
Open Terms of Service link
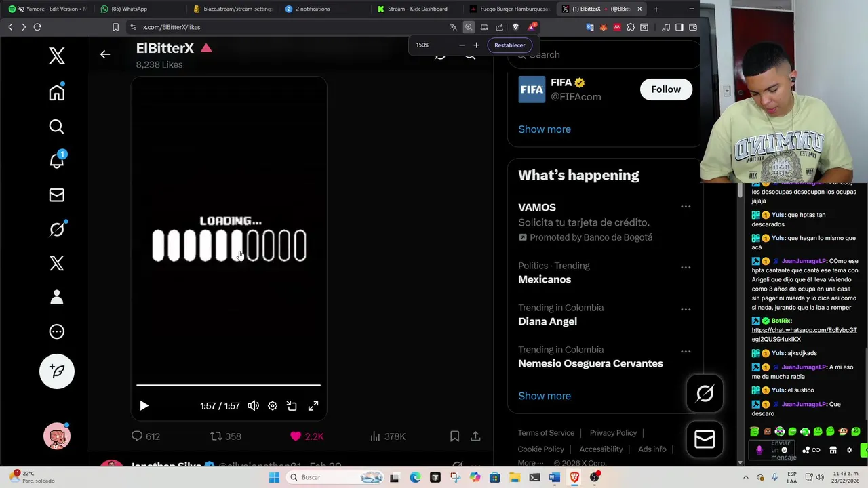coord(546,433)
